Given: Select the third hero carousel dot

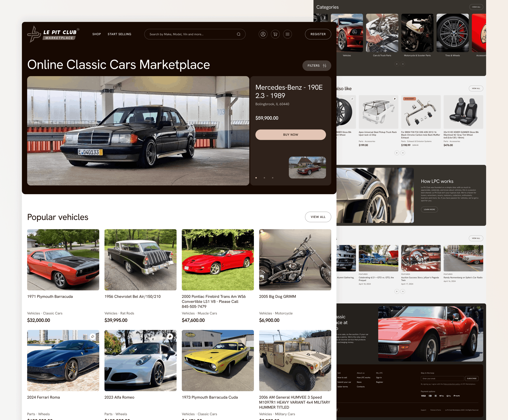Looking at the screenshot, I should (272, 178).
